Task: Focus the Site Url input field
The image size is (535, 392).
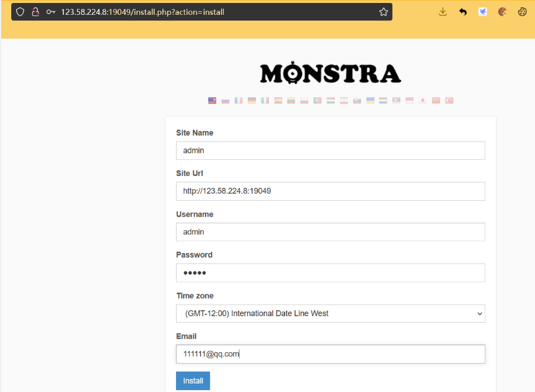Action: (x=330, y=191)
